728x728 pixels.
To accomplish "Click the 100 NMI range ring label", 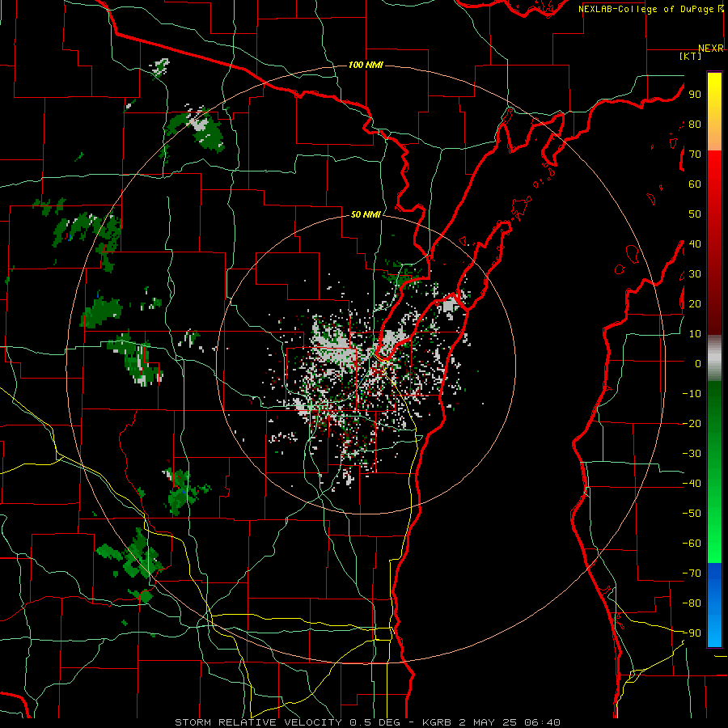I will tap(366, 65).
